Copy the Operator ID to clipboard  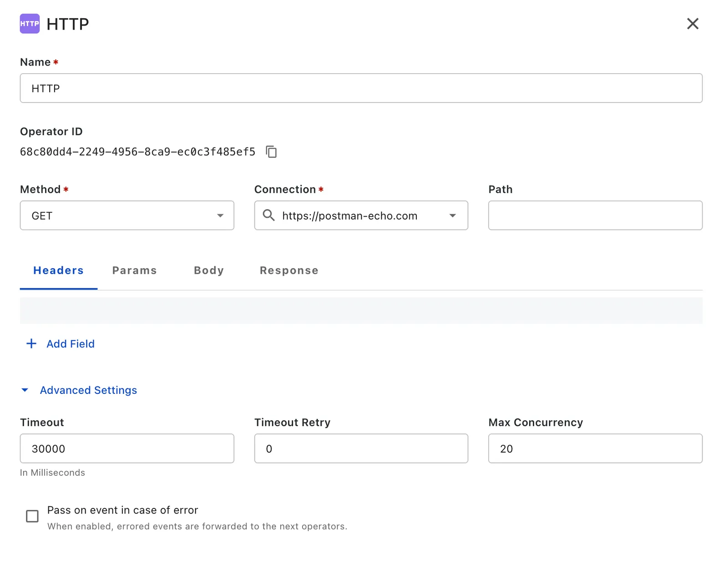[271, 151]
